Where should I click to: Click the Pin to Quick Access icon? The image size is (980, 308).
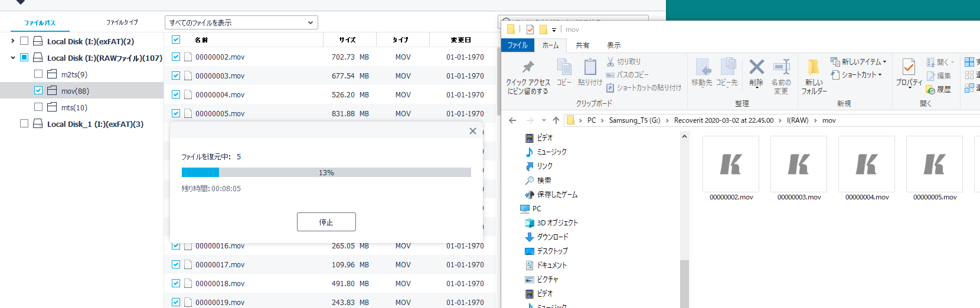coord(528,67)
